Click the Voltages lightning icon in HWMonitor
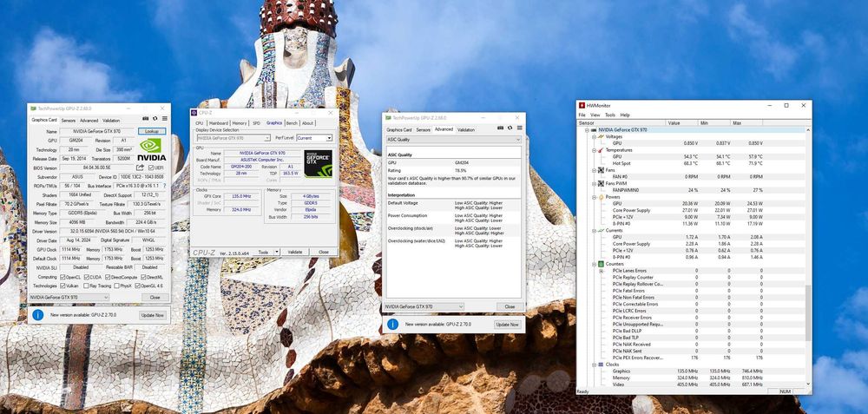This screenshot has width=868, height=414. pyautogui.click(x=601, y=136)
